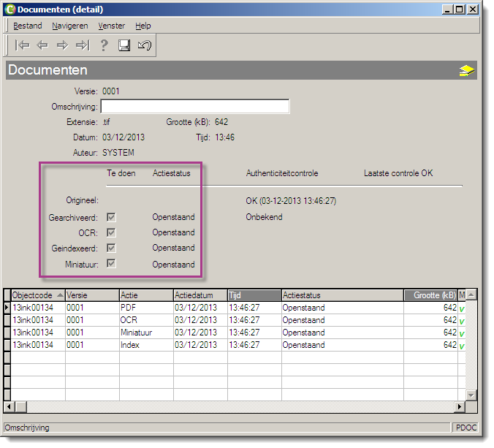Toggle the Geindexeerd checkbox
494x448 pixels.
[x=111, y=248]
